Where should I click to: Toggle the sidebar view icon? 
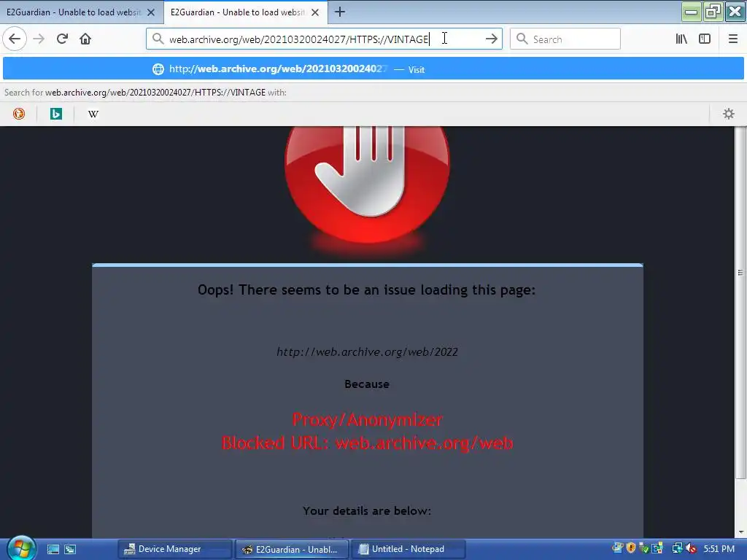point(705,39)
